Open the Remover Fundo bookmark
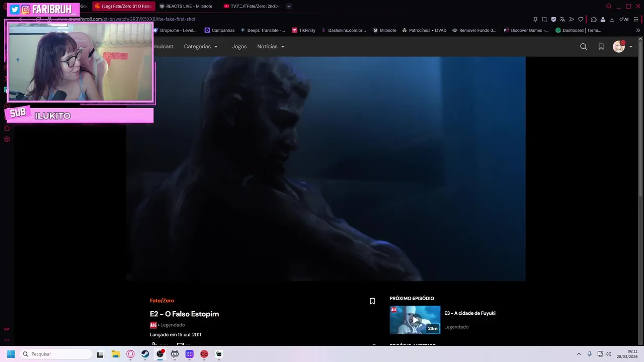644x362 pixels. tap(474, 30)
